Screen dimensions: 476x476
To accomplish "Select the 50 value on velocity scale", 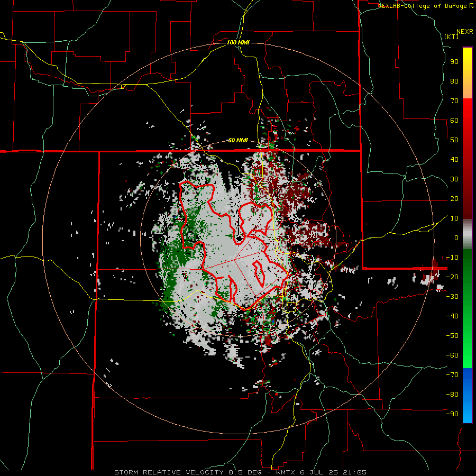I will 454,140.
